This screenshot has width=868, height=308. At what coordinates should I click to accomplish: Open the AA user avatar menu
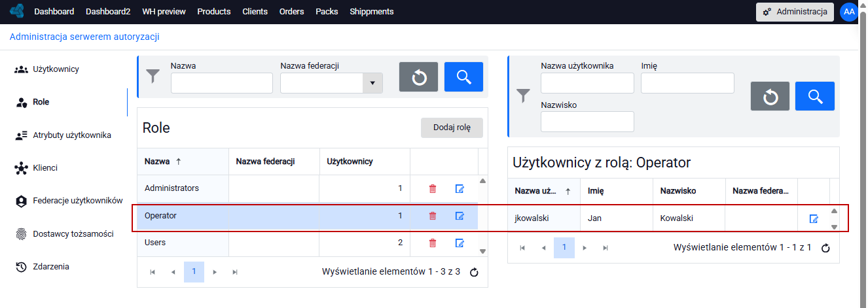click(849, 12)
